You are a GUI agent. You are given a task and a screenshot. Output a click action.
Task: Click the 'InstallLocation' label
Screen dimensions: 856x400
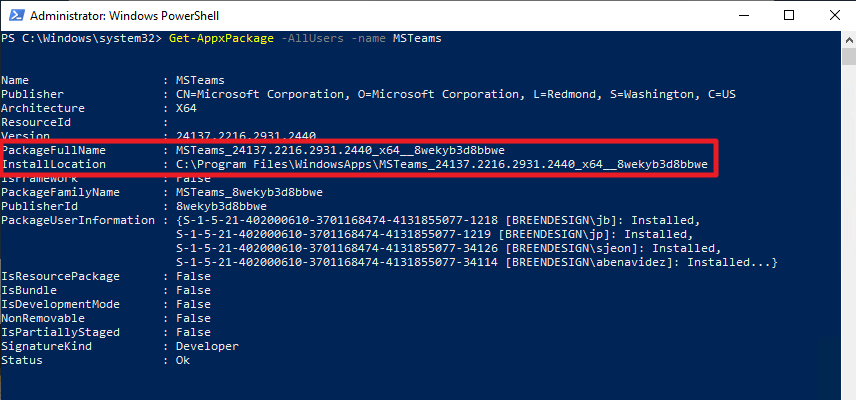[54, 164]
